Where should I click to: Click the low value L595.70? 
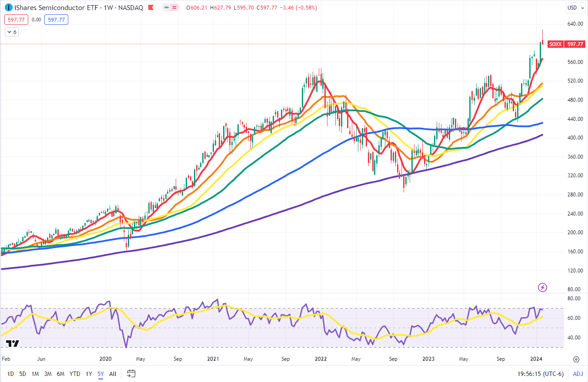[x=244, y=8]
